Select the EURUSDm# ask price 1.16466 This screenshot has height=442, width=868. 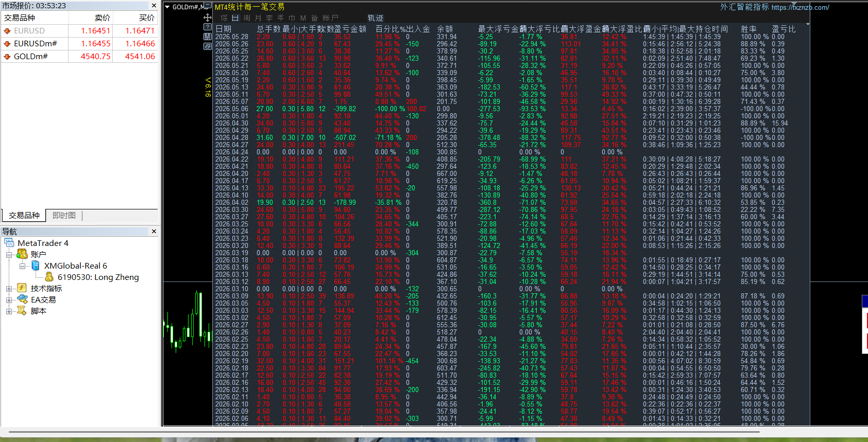[140, 44]
